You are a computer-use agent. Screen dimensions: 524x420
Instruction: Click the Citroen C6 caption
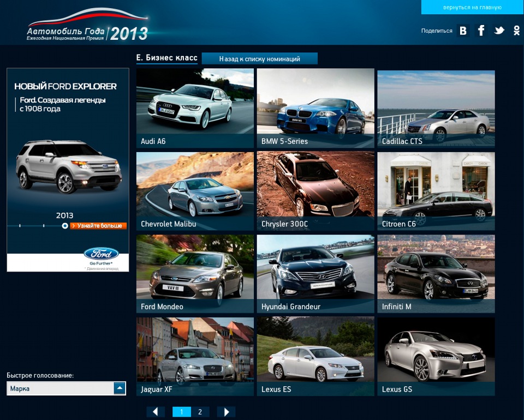click(398, 224)
